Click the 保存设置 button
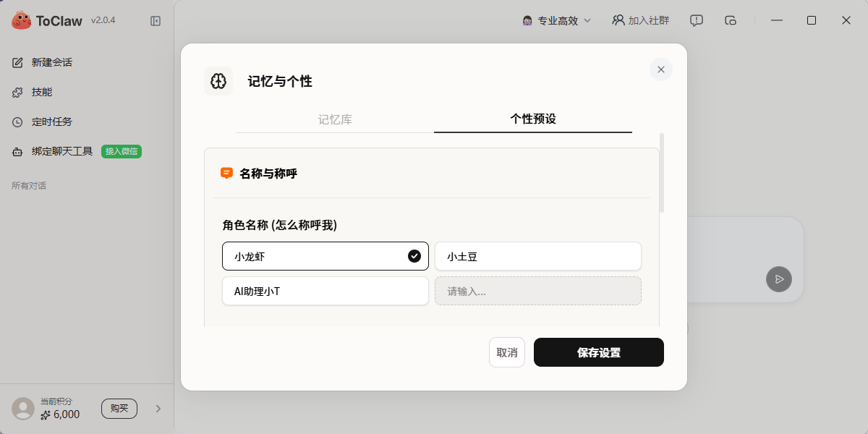Image resolution: width=868 pixels, height=434 pixels. tap(598, 353)
